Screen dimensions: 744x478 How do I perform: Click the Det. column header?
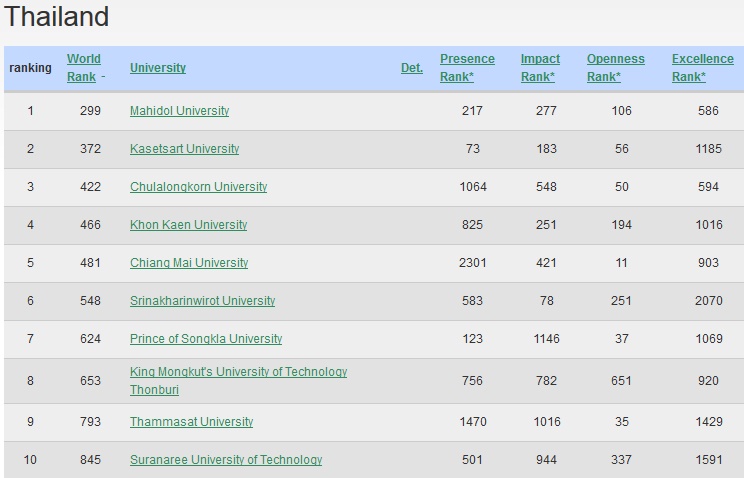point(411,68)
